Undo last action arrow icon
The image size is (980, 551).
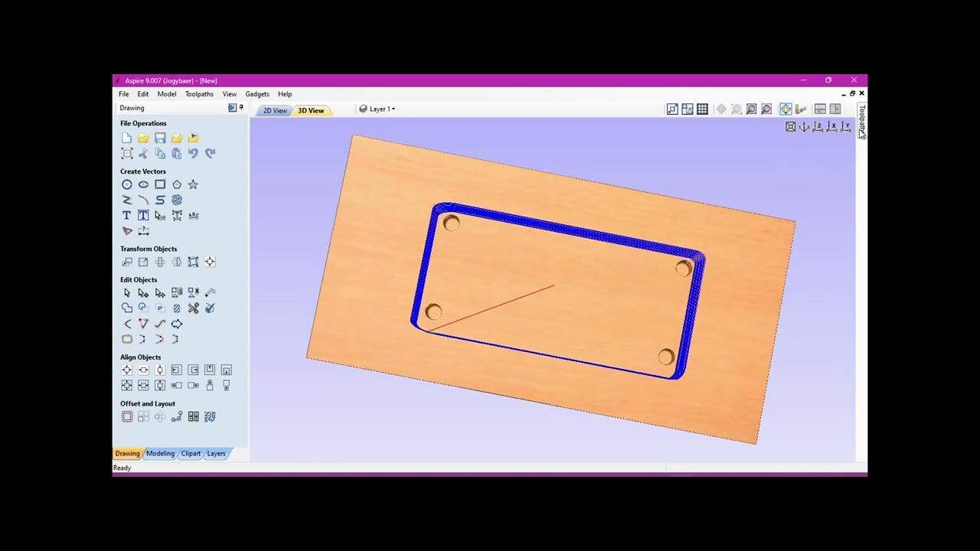click(193, 153)
